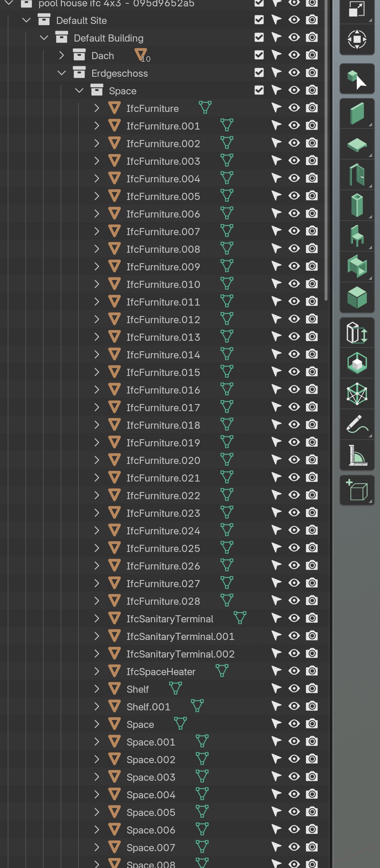Select IfcFurniture.012 in outliner
This screenshot has width=380, height=868.
[x=163, y=320]
